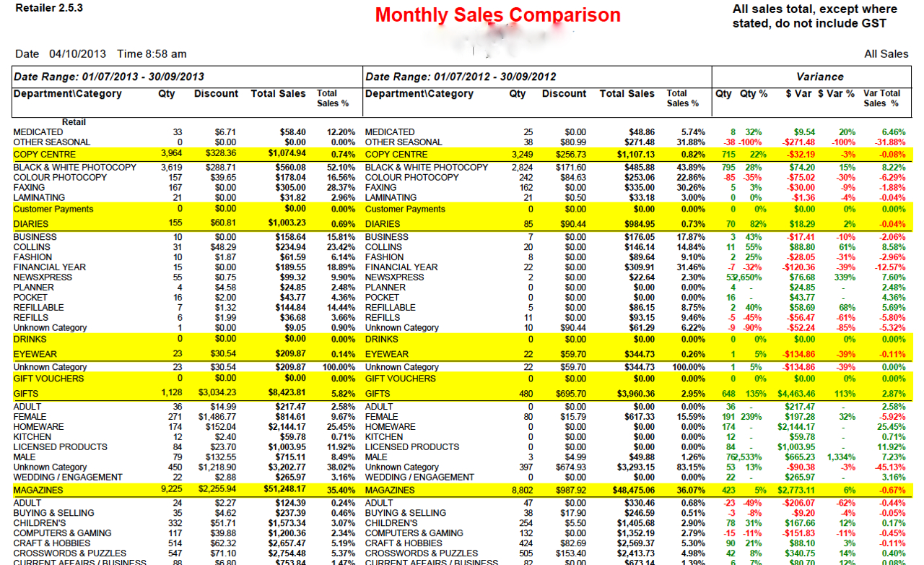Select GIFTS total sales $8,423.81
The image size is (924, 565).
coord(283,393)
